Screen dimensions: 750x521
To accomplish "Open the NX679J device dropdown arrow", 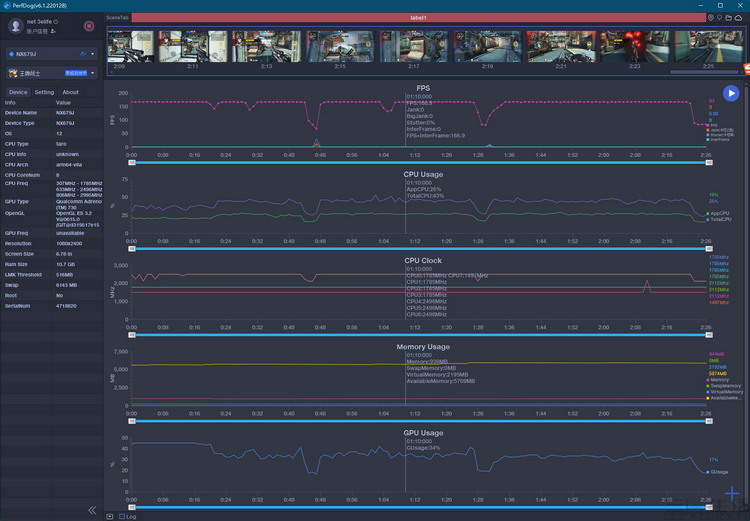I will [x=92, y=54].
